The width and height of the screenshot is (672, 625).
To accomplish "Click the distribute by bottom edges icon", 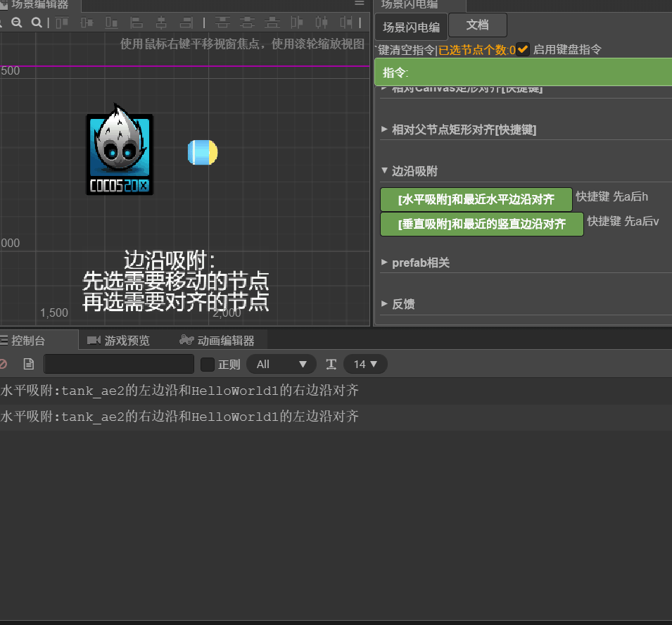I will (272, 23).
